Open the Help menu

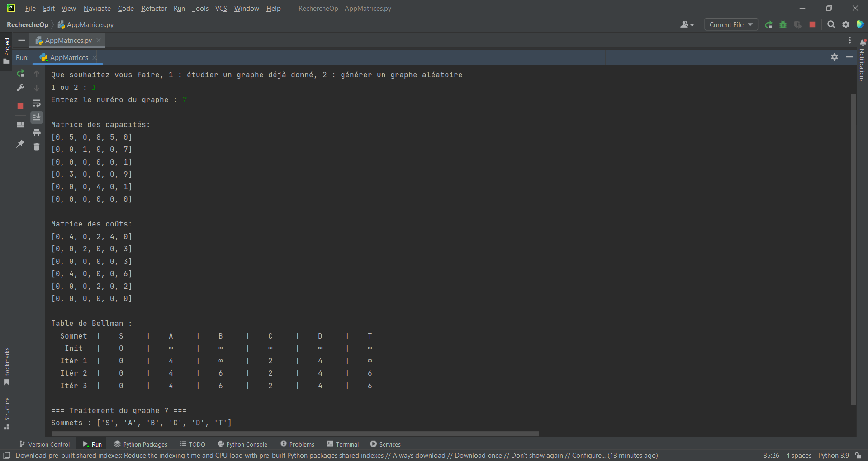pos(273,9)
